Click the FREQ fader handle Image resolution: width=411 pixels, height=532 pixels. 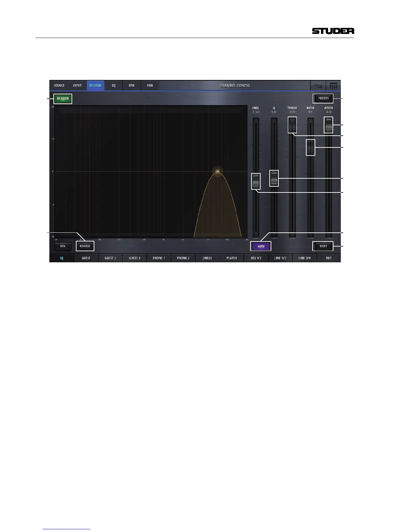(x=256, y=181)
